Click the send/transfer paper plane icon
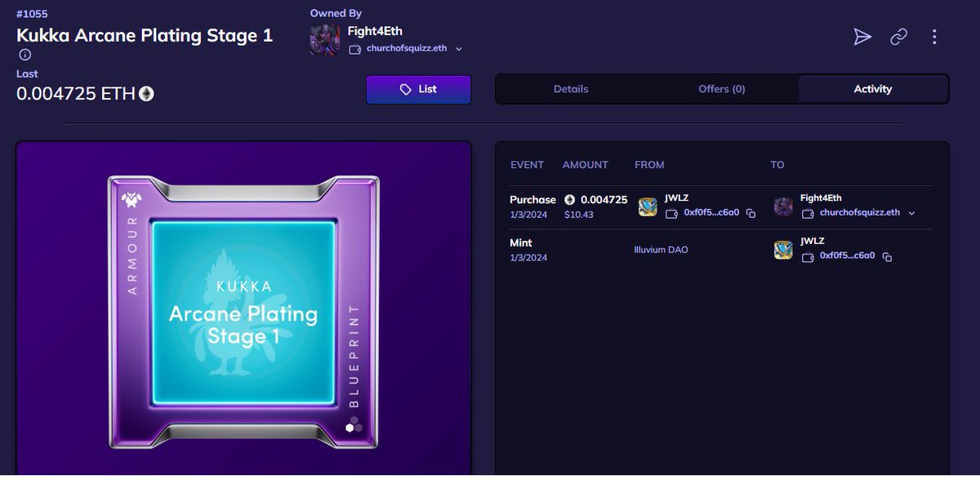 pyautogui.click(x=862, y=37)
